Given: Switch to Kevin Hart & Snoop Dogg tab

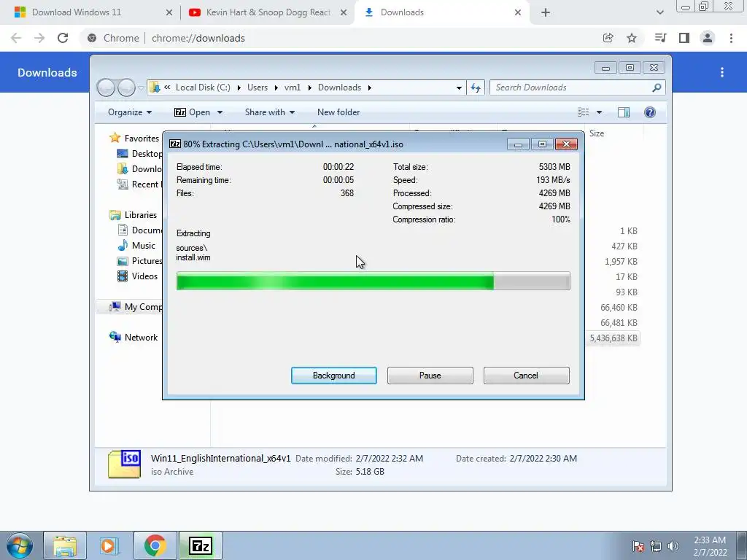Looking at the screenshot, I should point(268,12).
